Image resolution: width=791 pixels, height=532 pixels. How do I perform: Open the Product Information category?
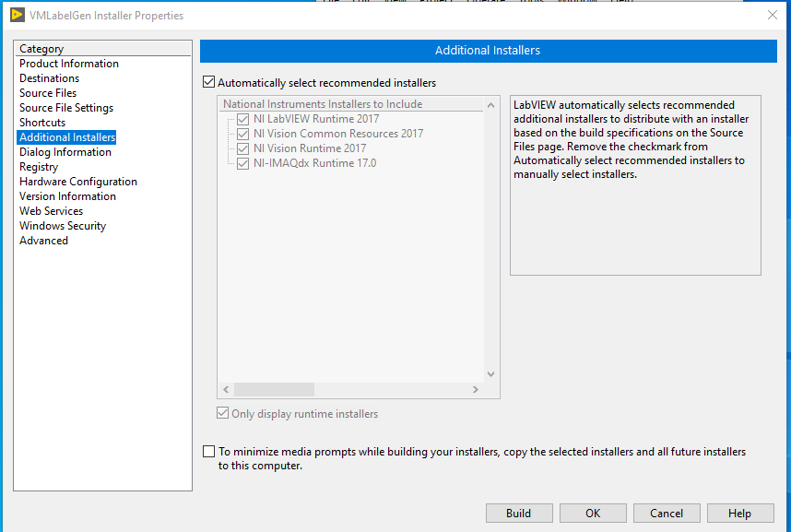pos(69,64)
